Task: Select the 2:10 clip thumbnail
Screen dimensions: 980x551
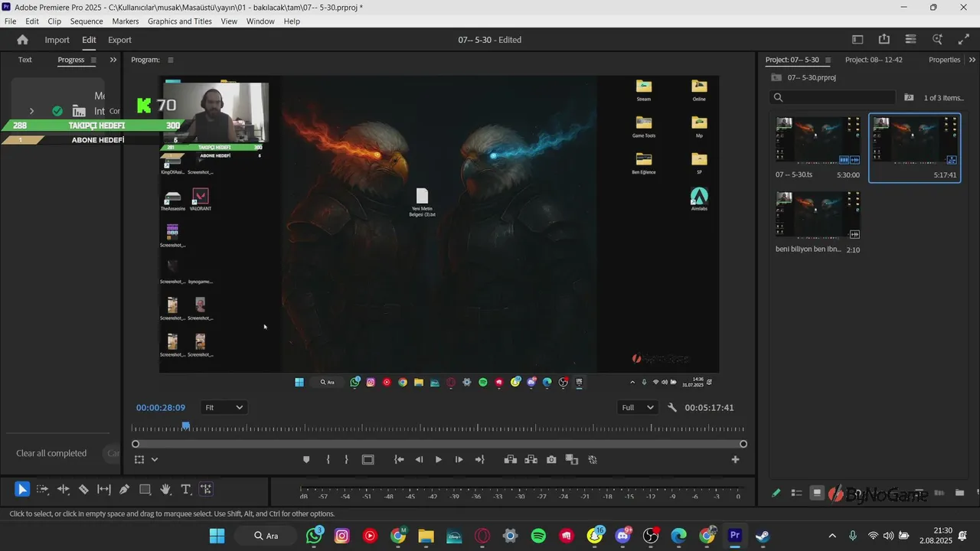Action: tap(818, 215)
